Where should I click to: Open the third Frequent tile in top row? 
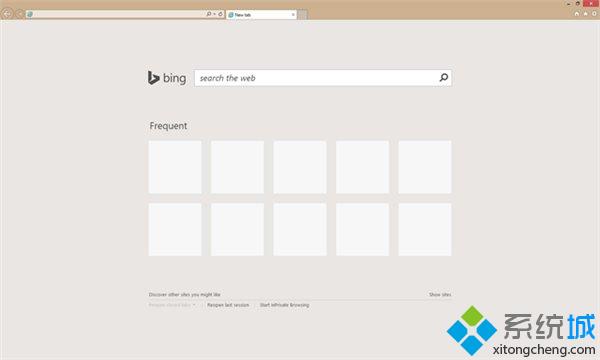click(300, 167)
